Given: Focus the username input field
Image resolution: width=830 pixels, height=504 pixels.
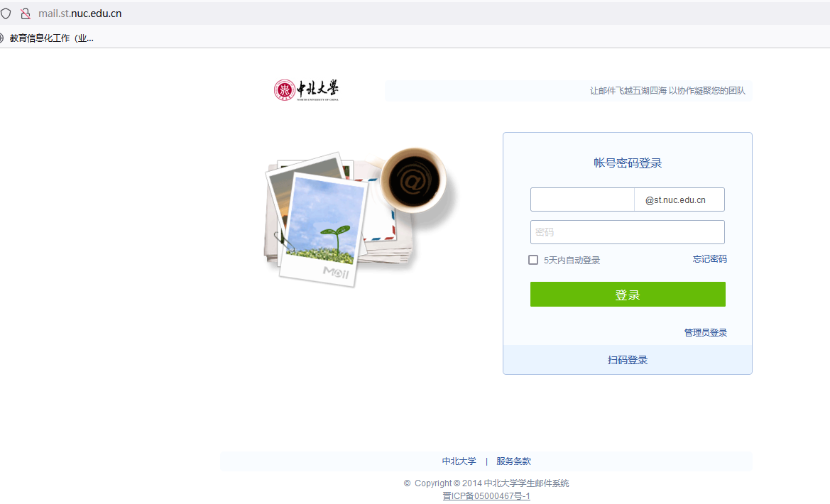Looking at the screenshot, I should coord(582,199).
